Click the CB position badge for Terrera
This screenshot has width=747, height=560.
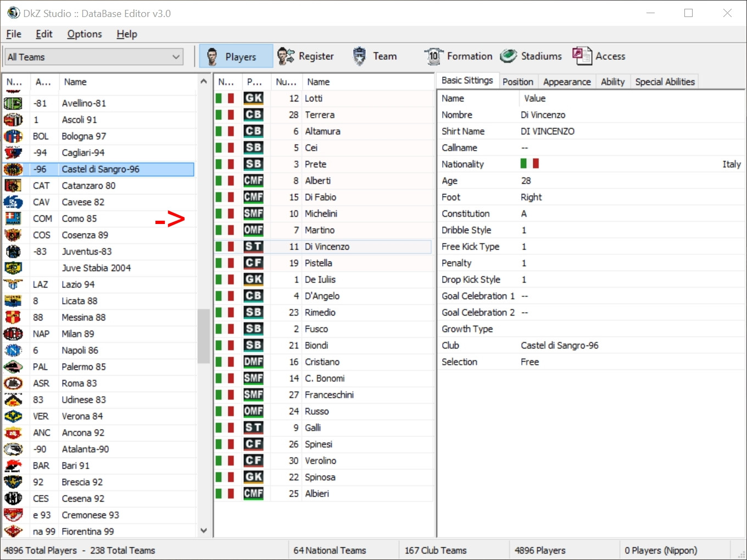(254, 115)
